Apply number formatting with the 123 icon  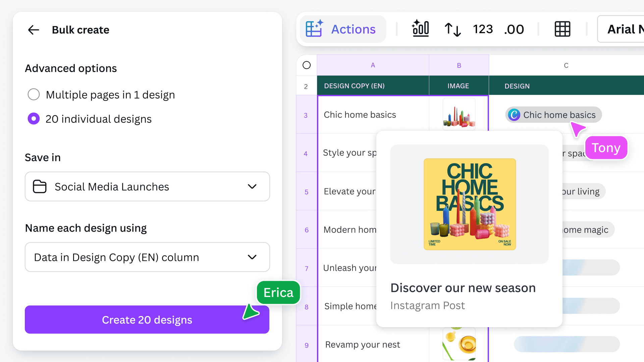[x=483, y=29]
